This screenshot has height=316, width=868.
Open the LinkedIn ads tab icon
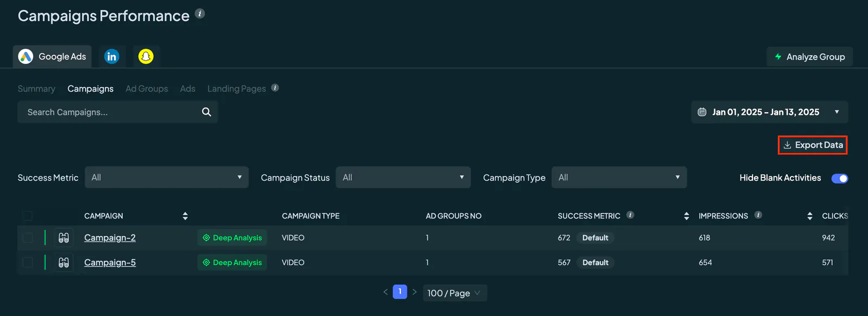tap(112, 56)
